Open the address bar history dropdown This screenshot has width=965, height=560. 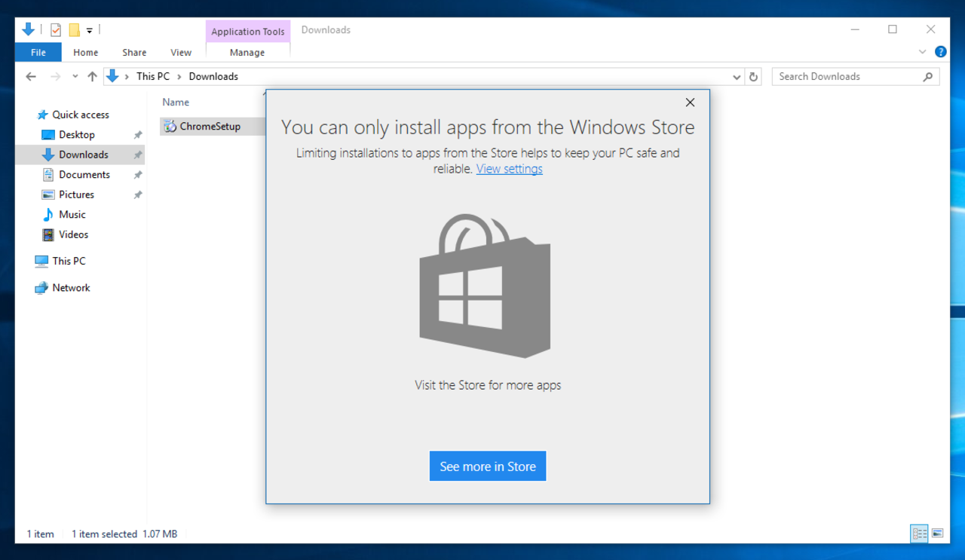click(736, 76)
